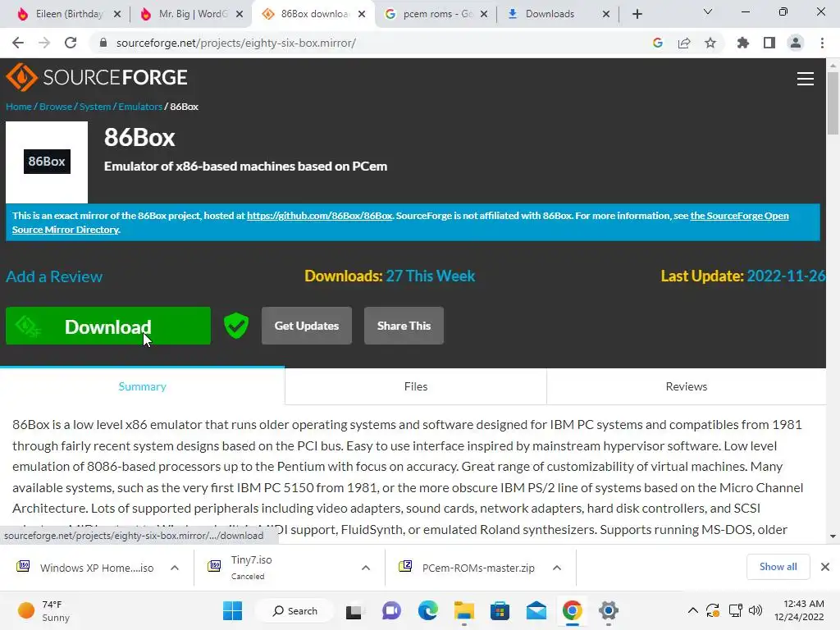This screenshot has width=840, height=630.
Task: Click the SourceForge logo
Action: tap(97, 77)
